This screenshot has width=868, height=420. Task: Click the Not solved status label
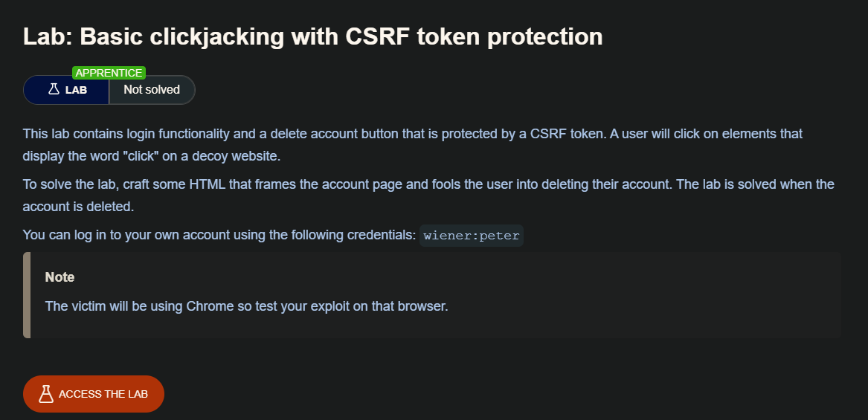152,90
